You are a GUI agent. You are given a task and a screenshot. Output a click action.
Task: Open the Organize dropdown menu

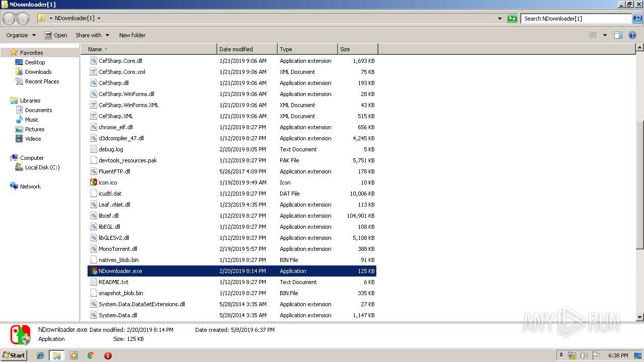(21, 35)
